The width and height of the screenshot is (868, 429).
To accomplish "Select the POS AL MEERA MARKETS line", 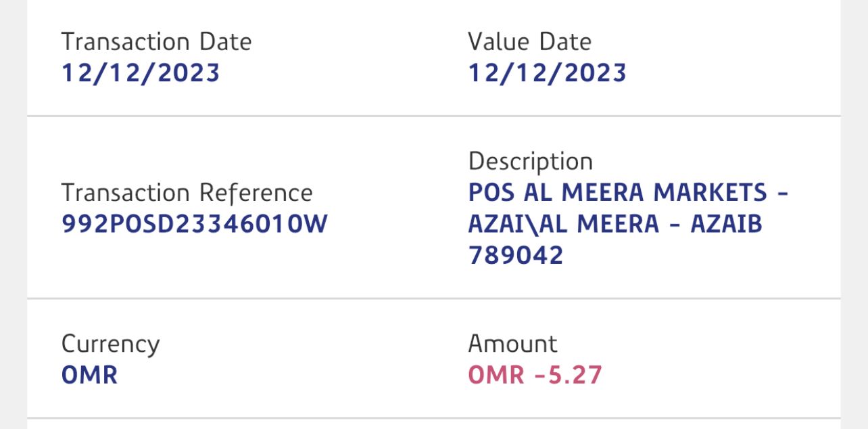I will pos(628,193).
